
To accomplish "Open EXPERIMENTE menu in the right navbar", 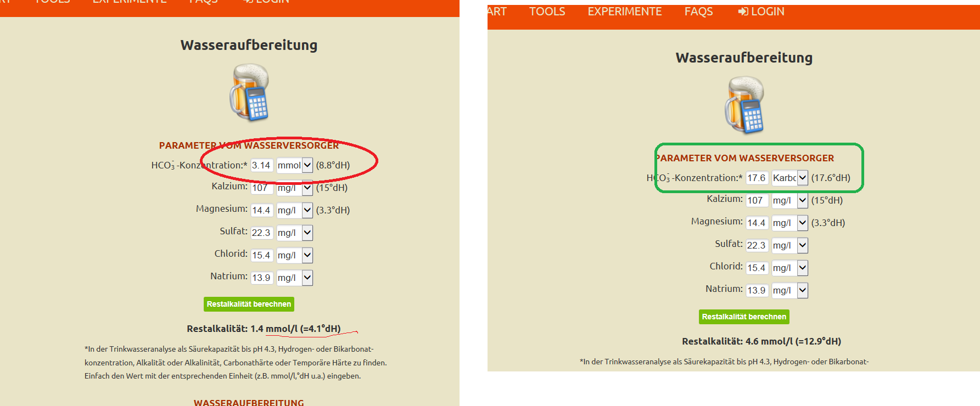I will 624,12.
